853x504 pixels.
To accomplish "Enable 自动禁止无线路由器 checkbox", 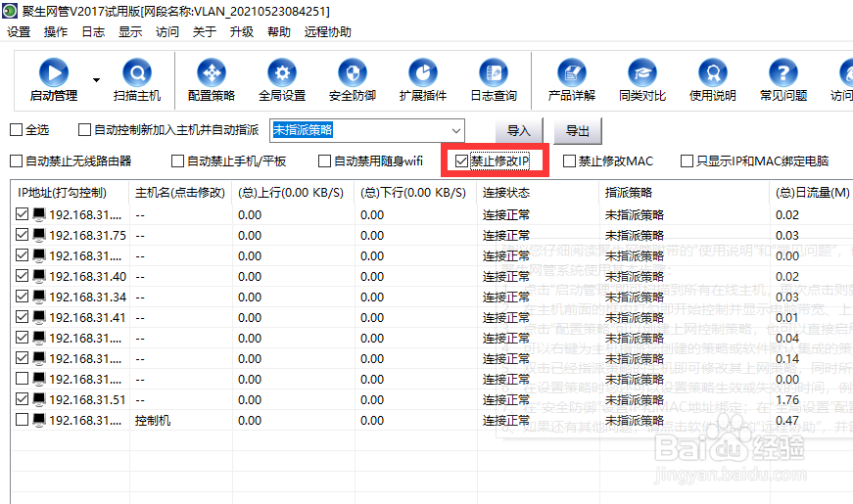I will (x=17, y=160).
